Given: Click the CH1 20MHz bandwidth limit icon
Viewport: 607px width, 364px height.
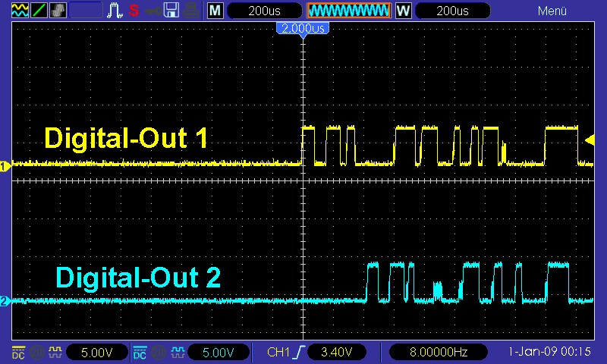Looking at the screenshot, I should point(37,353).
